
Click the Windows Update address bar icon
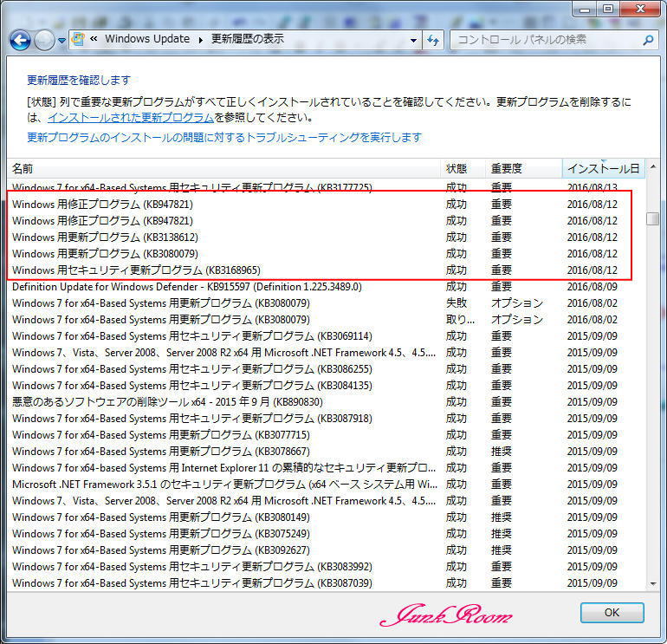(78, 39)
